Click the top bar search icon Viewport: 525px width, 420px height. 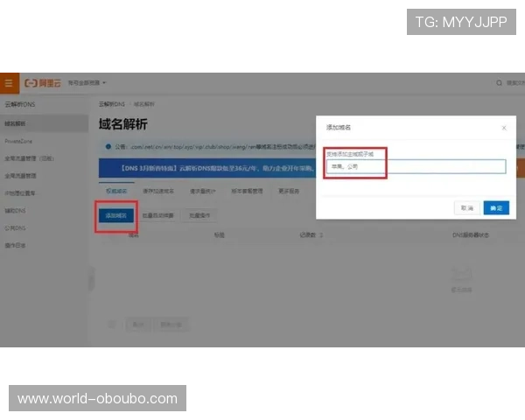click(499, 83)
